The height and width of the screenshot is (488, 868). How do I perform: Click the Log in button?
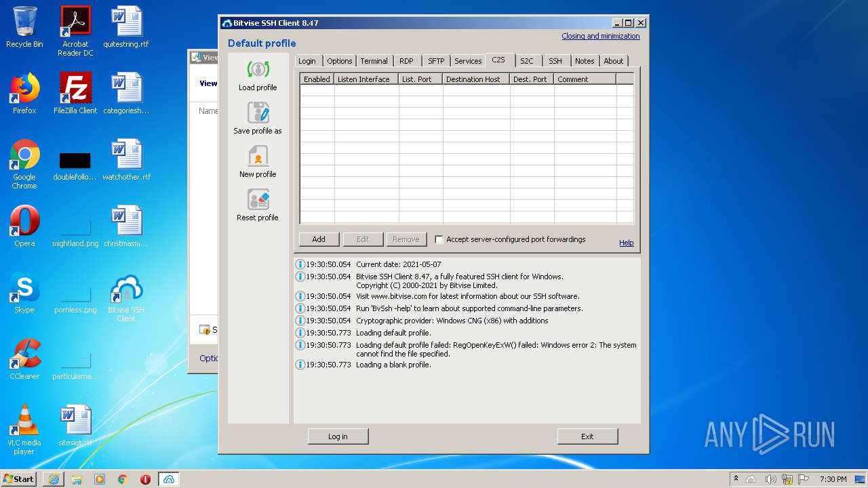tap(338, 436)
